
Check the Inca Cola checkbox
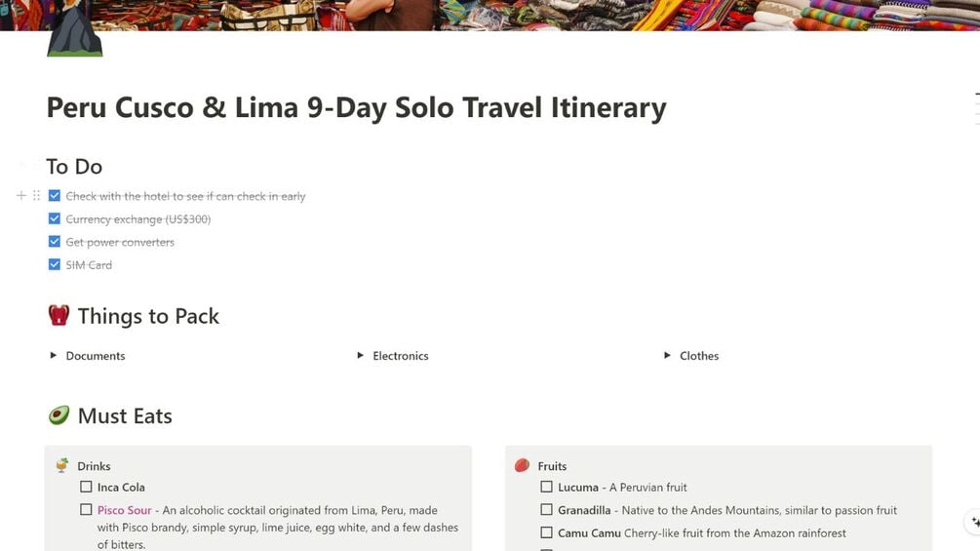(86, 487)
